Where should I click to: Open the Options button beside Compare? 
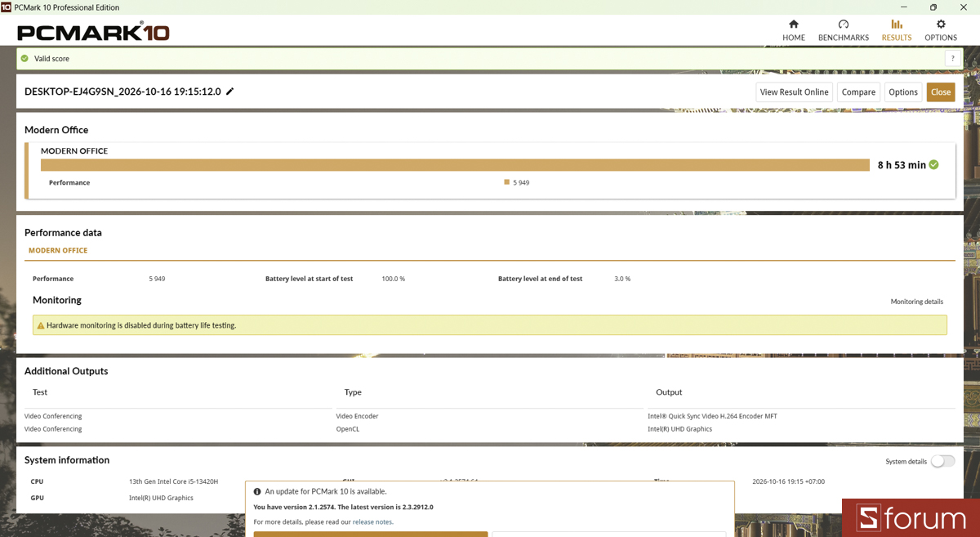[903, 92]
